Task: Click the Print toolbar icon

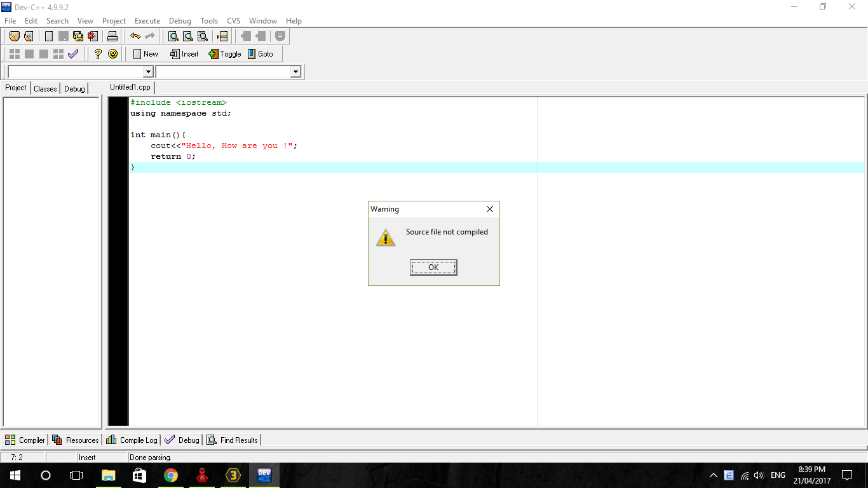Action: pos(112,36)
